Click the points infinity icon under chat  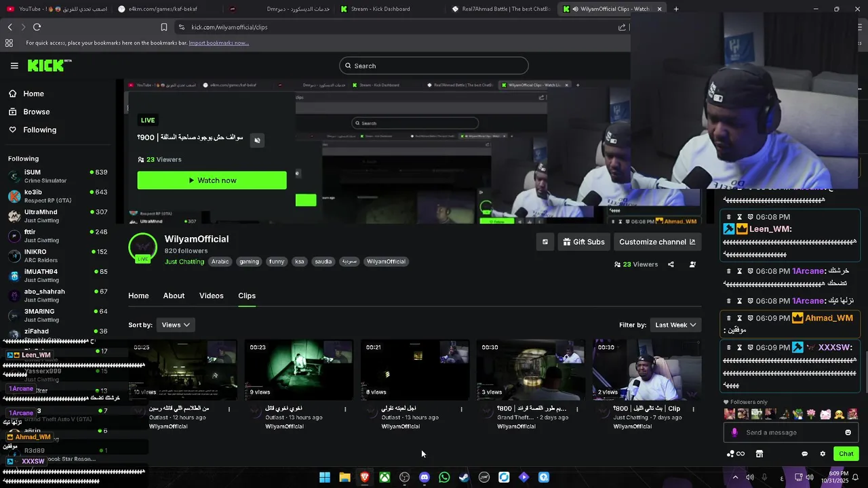pos(736,453)
